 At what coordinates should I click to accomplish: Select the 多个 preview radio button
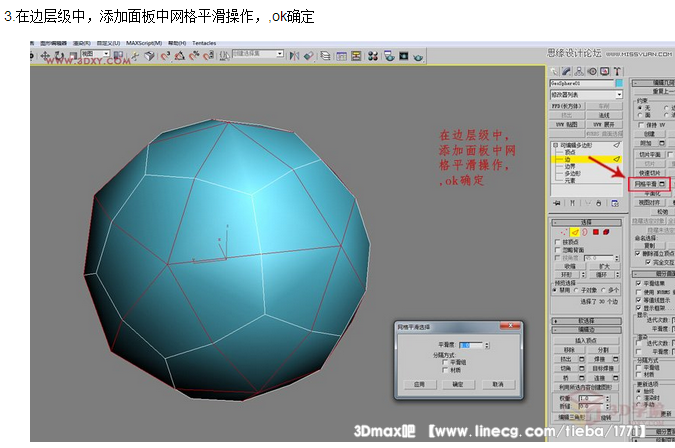(604, 290)
